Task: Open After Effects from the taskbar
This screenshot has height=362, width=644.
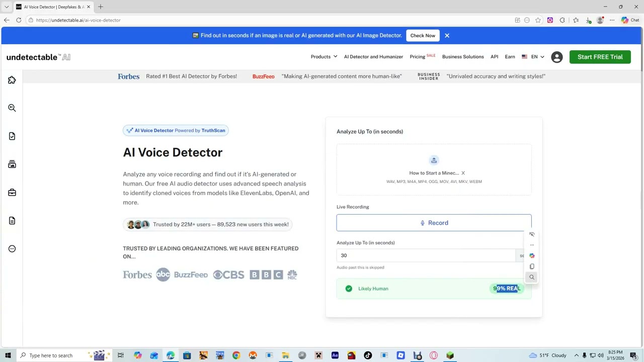Action: [x=335, y=355]
